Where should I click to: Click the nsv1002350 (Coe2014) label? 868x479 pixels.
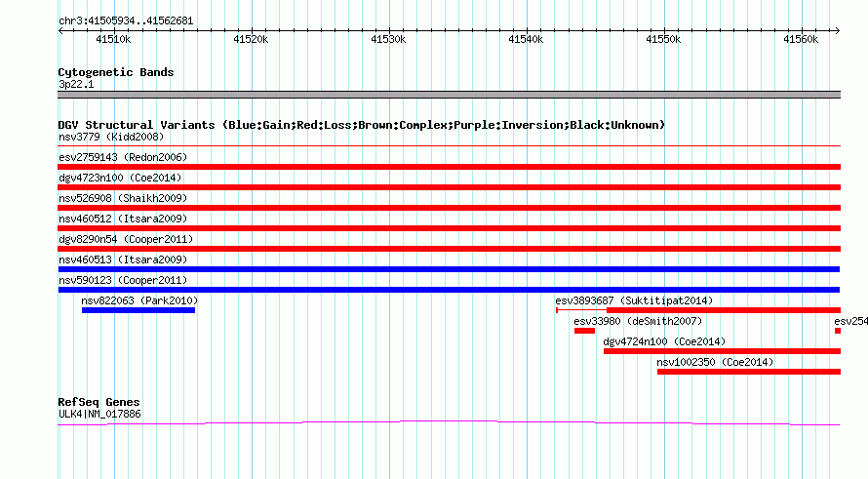point(715,362)
